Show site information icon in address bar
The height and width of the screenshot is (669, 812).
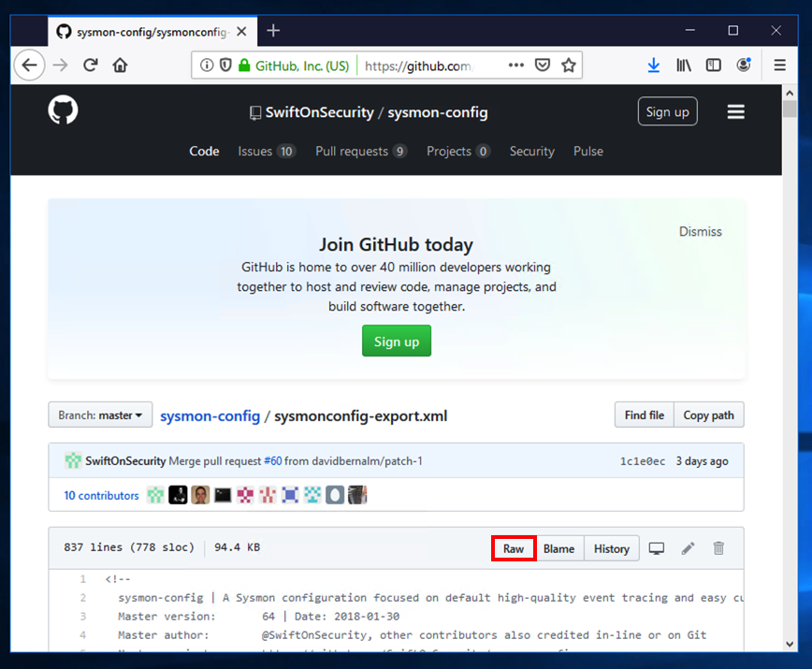207,65
